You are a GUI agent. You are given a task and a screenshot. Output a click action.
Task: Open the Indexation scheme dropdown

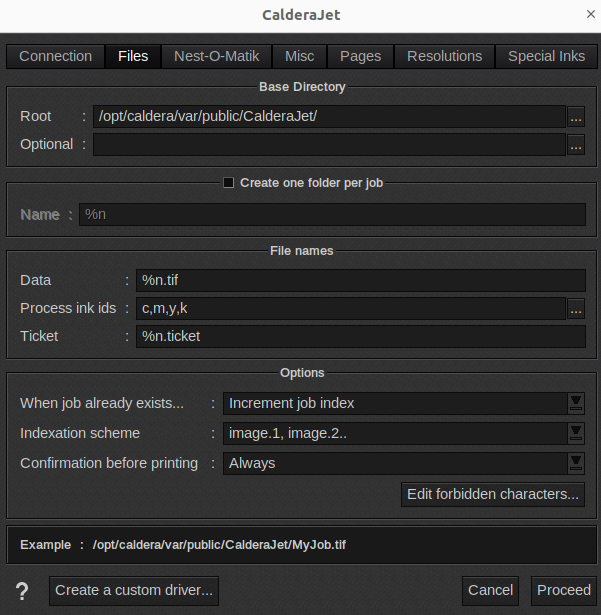point(576,434)
